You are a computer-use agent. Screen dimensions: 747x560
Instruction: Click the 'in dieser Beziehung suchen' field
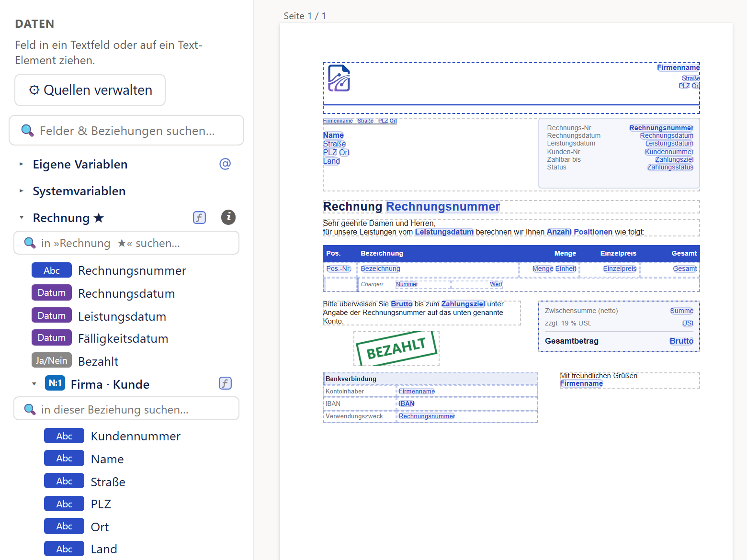point(126,409)
